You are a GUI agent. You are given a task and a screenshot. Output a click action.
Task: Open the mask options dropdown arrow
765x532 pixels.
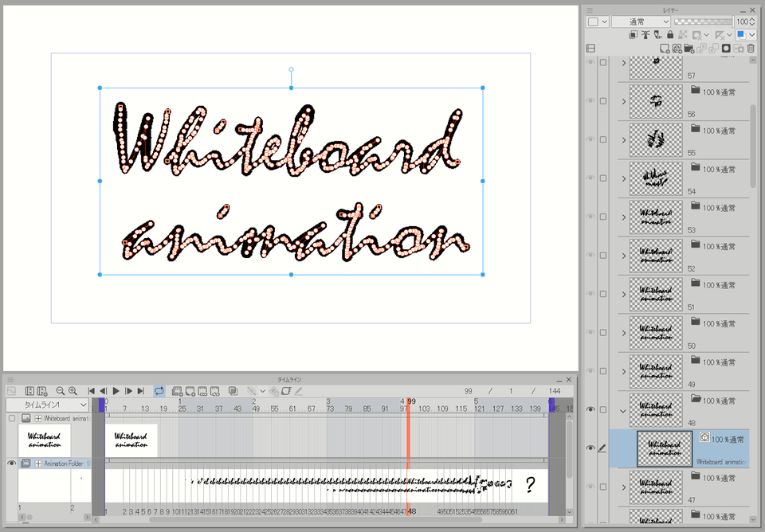point(707,34)
